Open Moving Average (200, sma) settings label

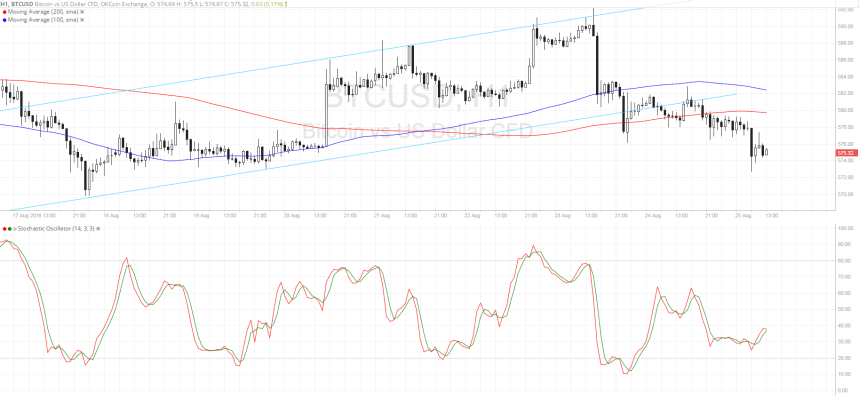pyautogui.click(x=43, y=12)
